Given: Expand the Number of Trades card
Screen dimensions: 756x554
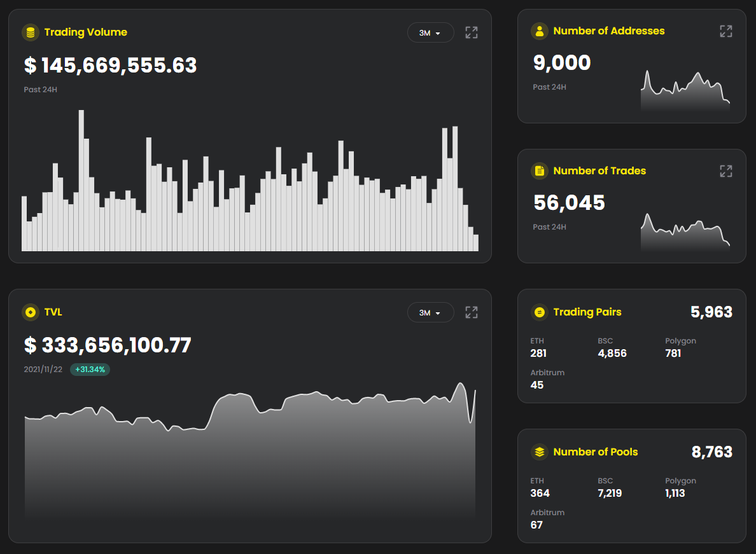Looking at the screenshot, I should pos(725,171).
